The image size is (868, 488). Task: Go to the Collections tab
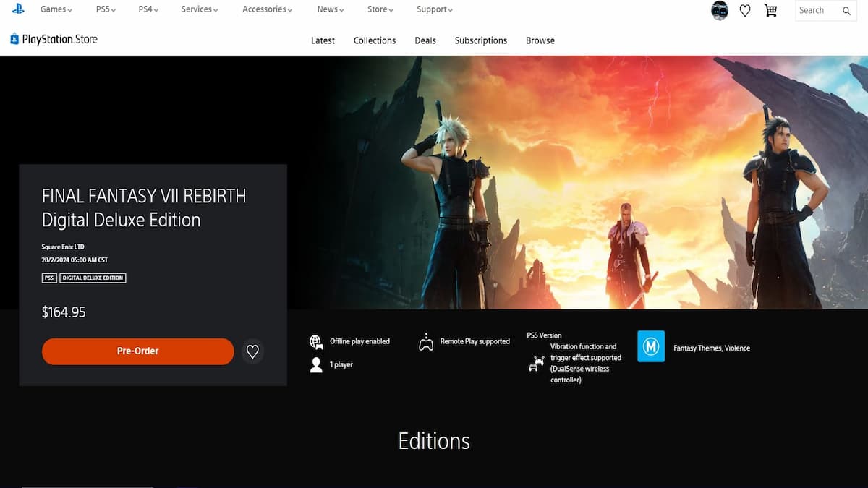(x=375, y=40)
